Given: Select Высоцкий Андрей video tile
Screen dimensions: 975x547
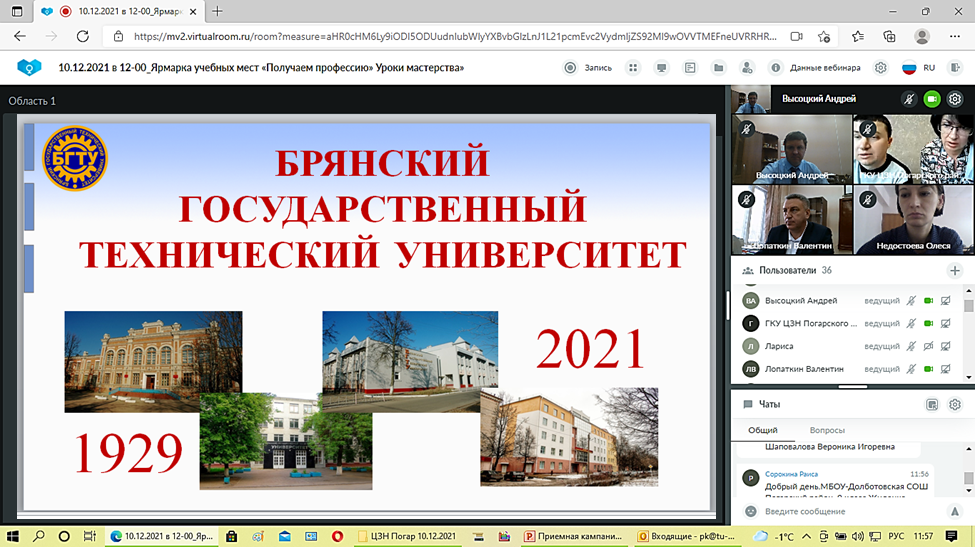Looking at the screenshot, I should click(x=792, y=149).
